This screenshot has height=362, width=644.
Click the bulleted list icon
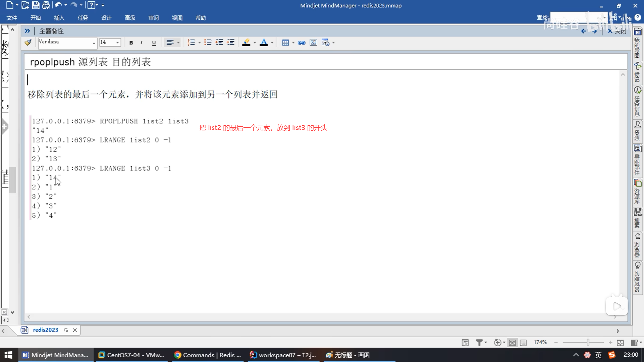(208, 43)
